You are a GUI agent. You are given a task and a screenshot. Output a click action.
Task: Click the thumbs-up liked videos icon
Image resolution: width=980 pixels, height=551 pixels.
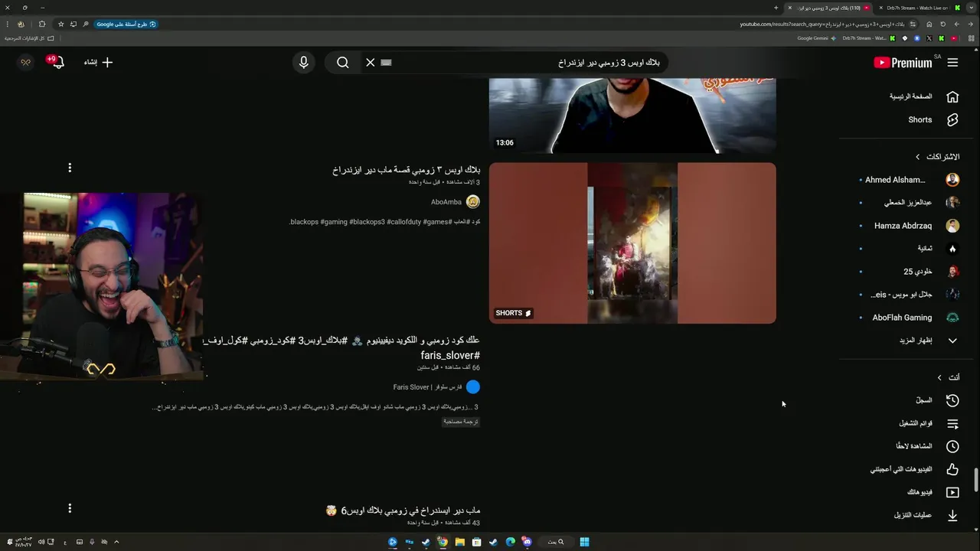[x=952, y=469]
